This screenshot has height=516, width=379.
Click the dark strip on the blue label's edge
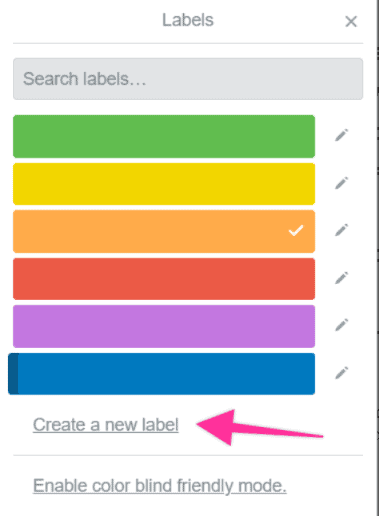(x=13, y=374)
